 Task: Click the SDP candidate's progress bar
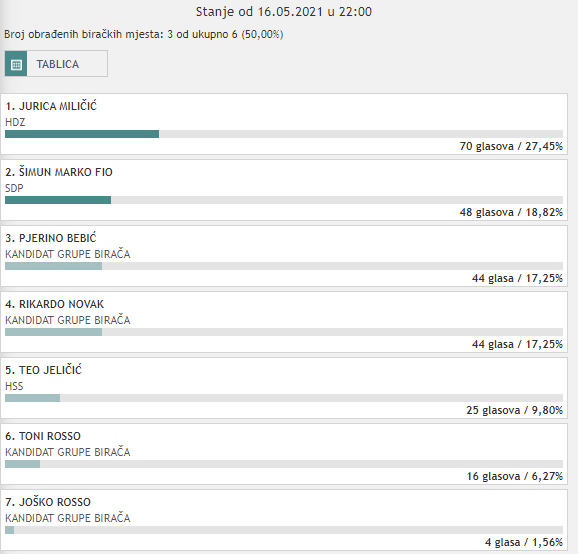284,200
